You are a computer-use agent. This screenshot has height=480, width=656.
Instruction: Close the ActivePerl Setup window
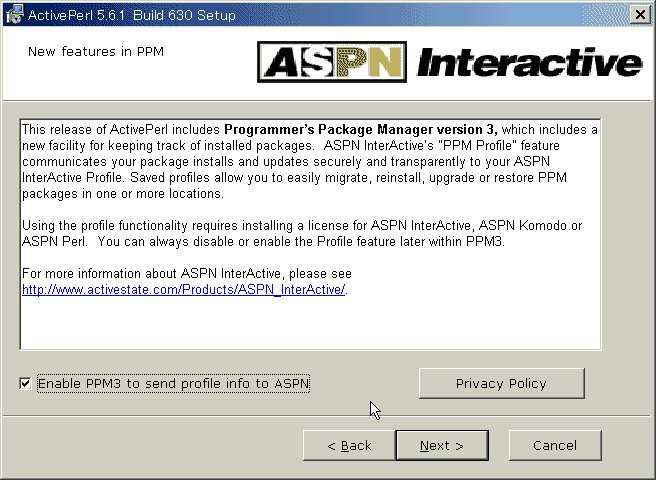(640, 15)
